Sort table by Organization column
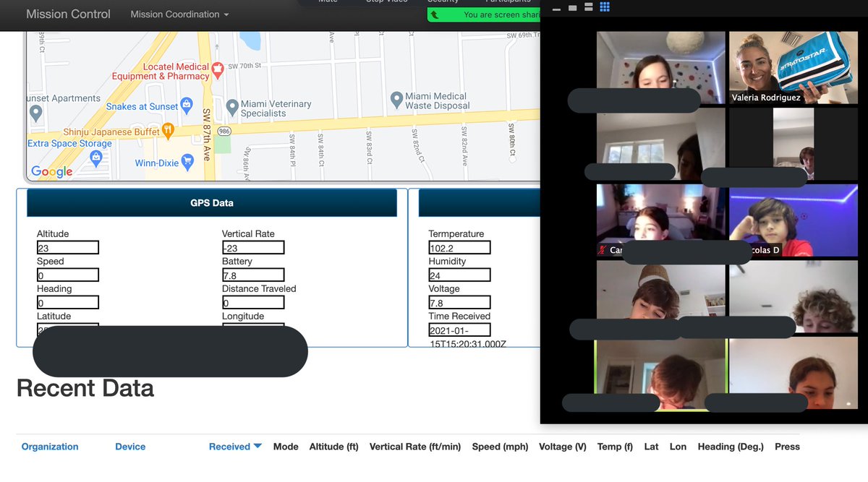 pyautogui.click(x=50, y=447)
